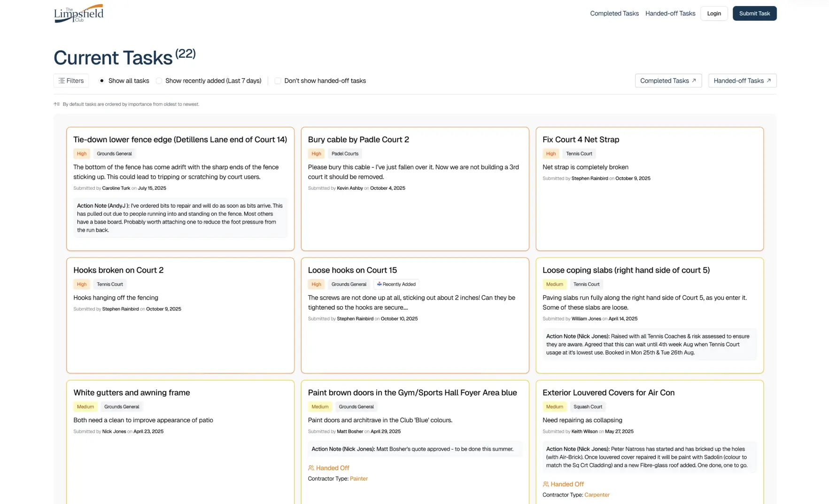The height and width of the screenshot is (504, 829).
Task: Open the Bury cable by Padle Court 2 task
Action: [358, 140]
